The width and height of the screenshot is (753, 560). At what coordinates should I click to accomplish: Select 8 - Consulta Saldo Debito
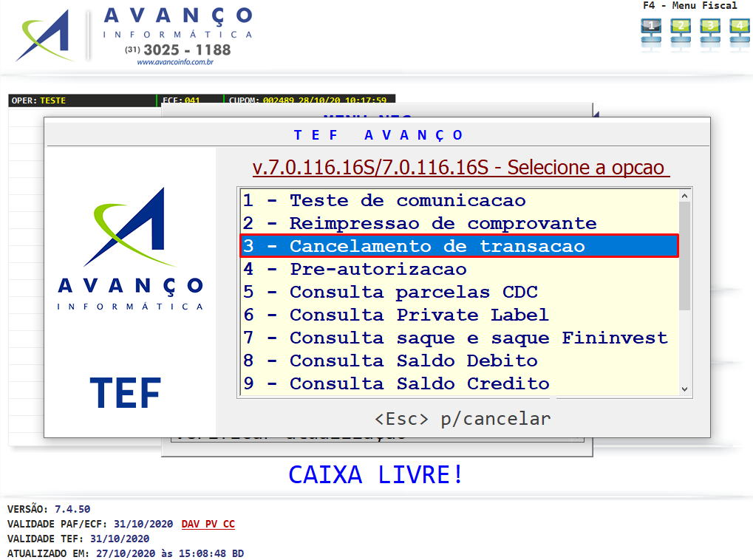tap(459, 361)
